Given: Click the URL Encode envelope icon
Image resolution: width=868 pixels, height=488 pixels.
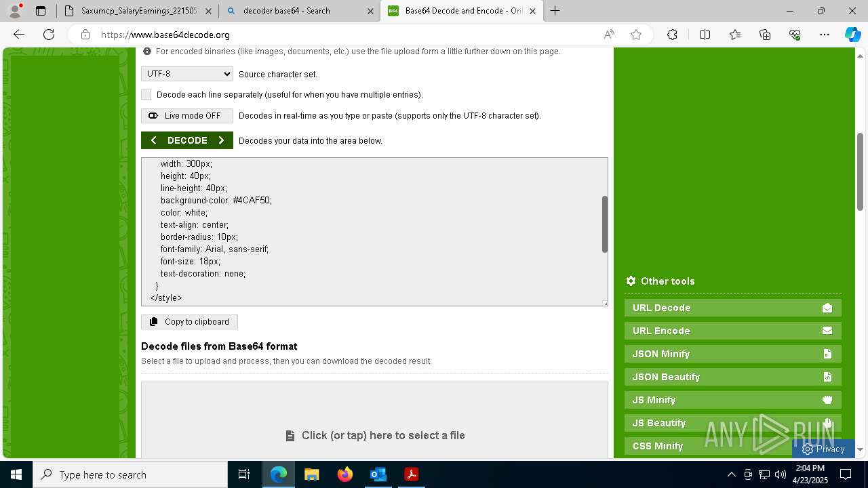Looking at the screenshot, I should pyautogui.click(x=827, y=331).
